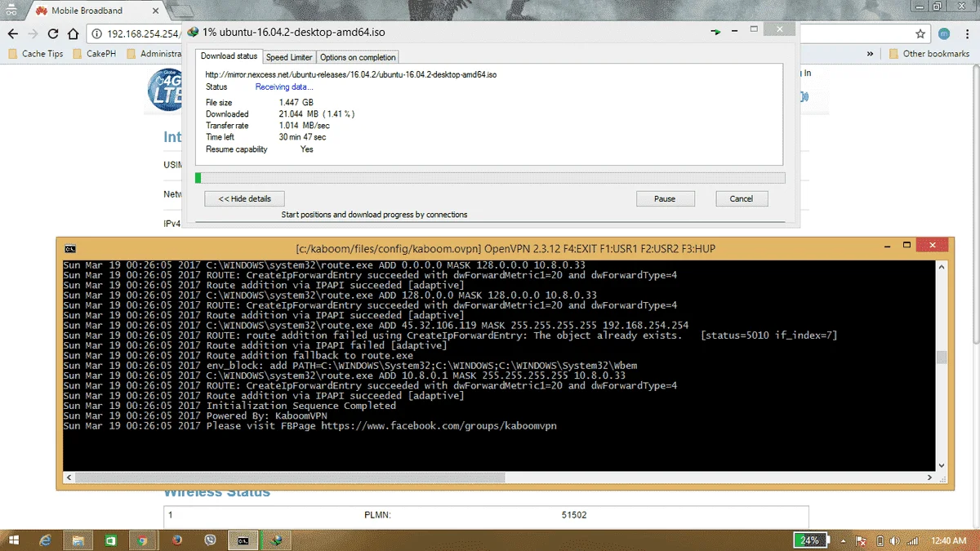Click the 24% battery indicator
This screenshot has width=980, height=551.
pos(813,540)
